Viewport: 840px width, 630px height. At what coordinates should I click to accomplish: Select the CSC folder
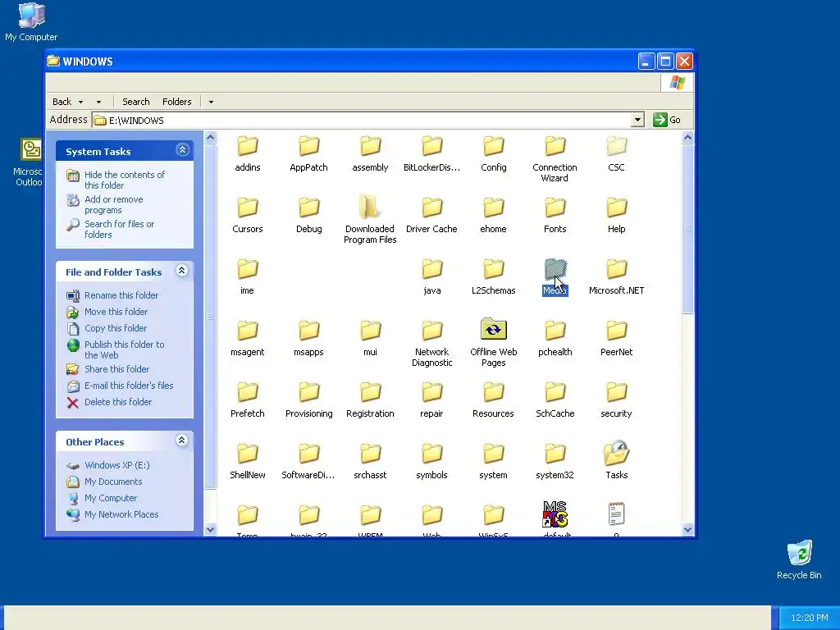616,153
